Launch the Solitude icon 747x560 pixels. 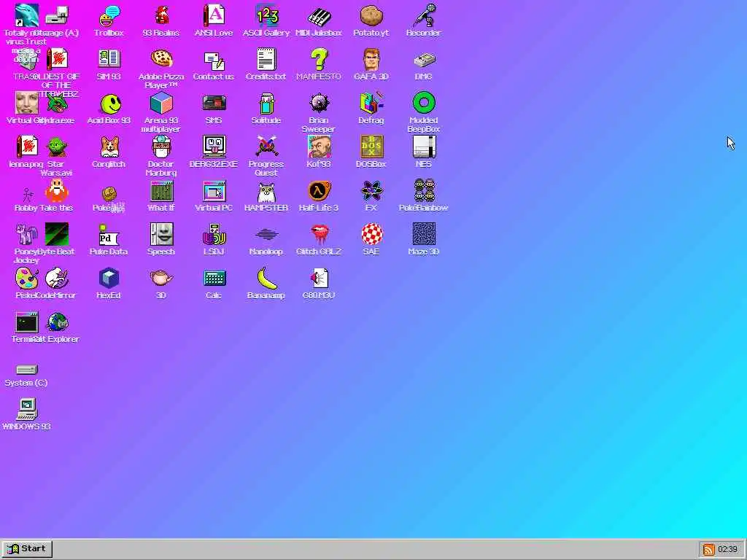point(266,103)
